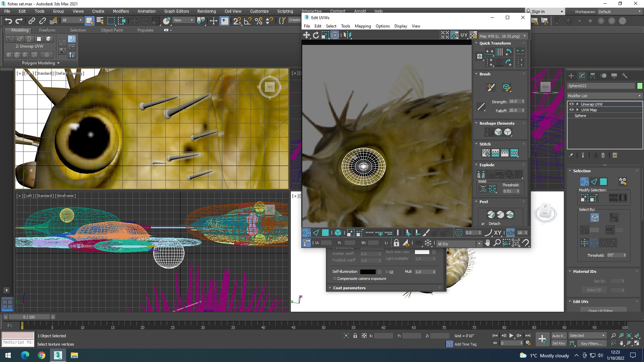Image resolution: width=644 pixels, height=362 pixels.
Task: Open the Hierarchy tab in command panel
Action: [x=593, y=76]
